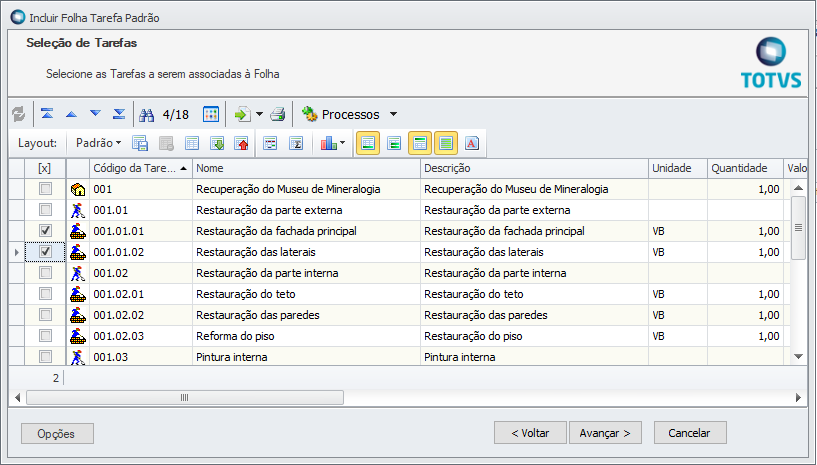Click the red letter A formatting icon
Viewport: 817px width, 465px height.
[472, 143]
